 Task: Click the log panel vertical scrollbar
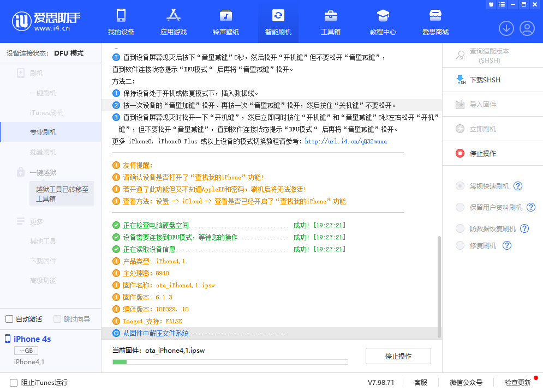(x=438, y=284)
